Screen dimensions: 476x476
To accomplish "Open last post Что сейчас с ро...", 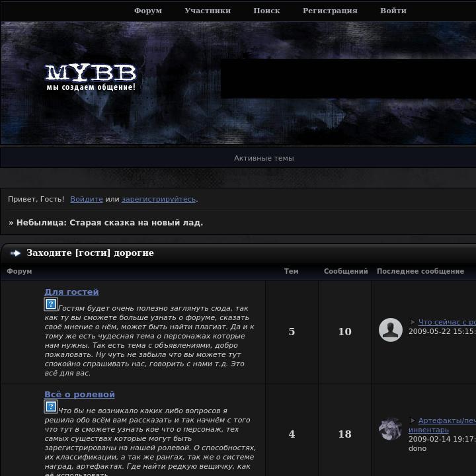I will [447, 322].
